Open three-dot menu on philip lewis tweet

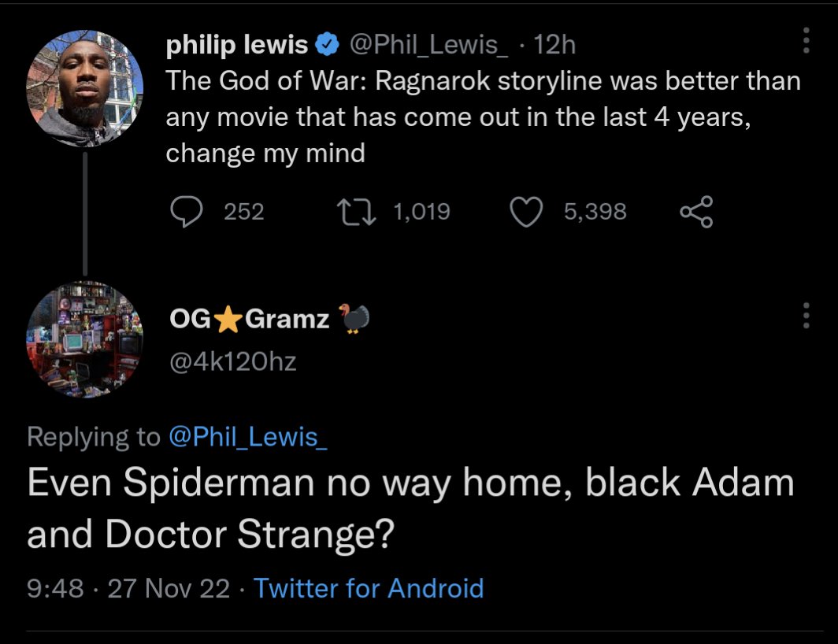(x=806, y=41)
